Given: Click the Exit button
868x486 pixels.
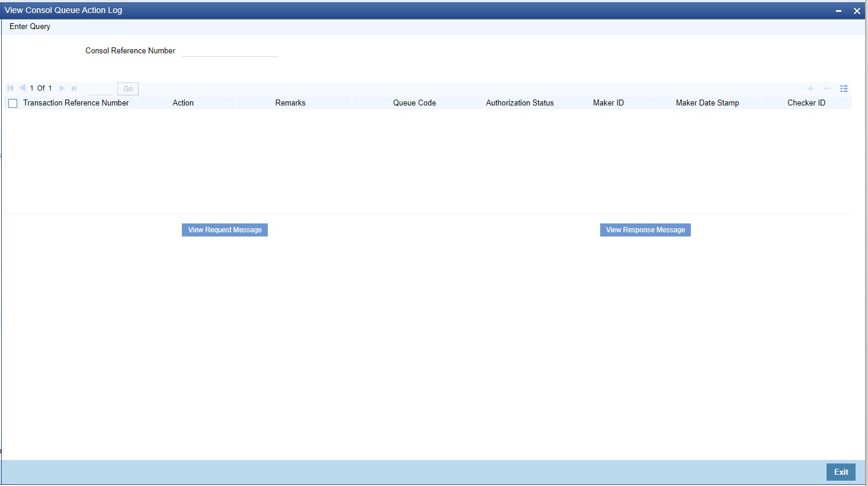Looking at the screenshot, I should (x=841, y=472).
